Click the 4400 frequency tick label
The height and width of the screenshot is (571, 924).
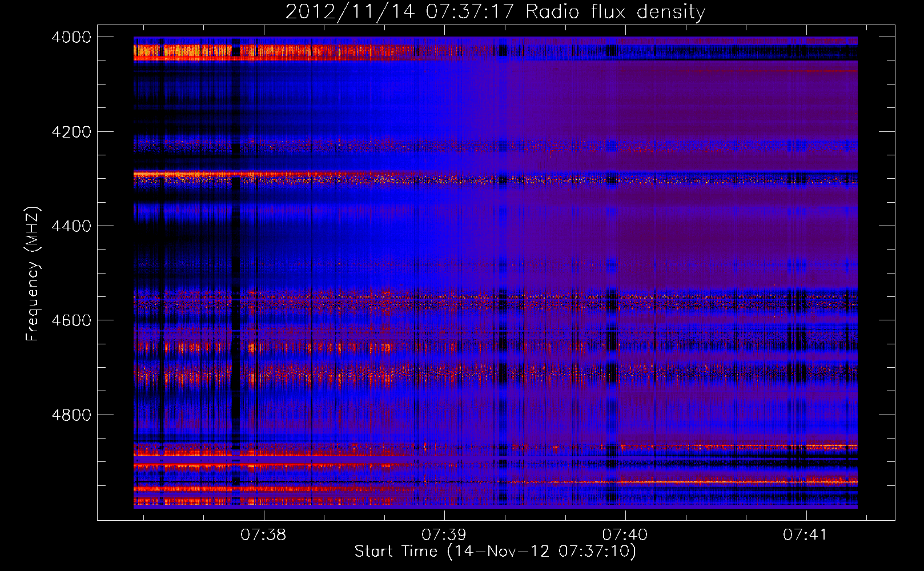pos(71,226)
